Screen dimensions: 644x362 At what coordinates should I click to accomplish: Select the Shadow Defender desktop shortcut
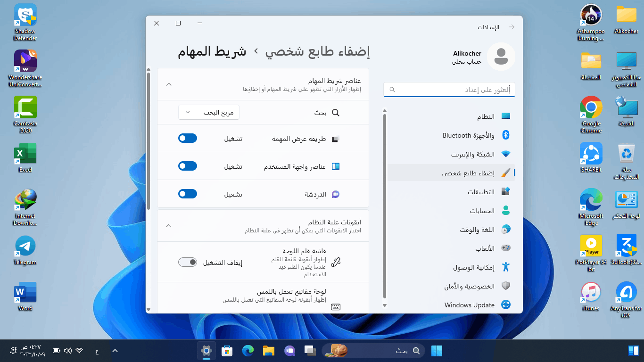tap(25, 23)
